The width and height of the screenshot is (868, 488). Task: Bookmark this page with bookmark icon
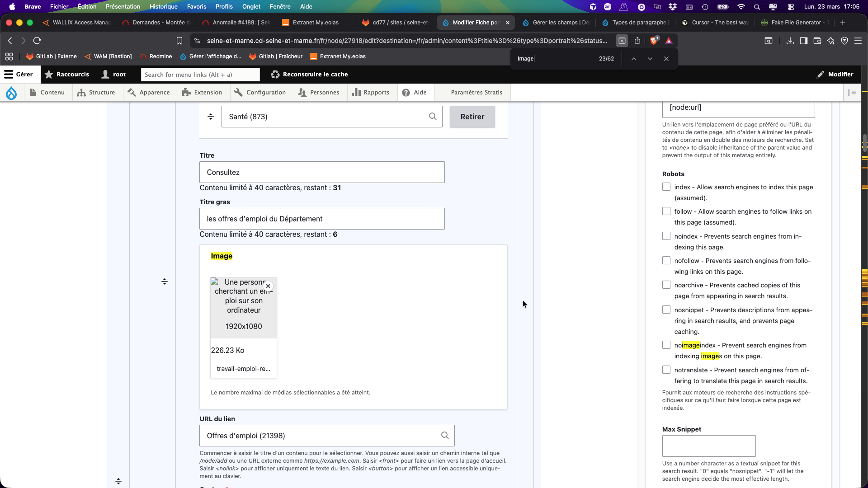(x=179, y=41)
